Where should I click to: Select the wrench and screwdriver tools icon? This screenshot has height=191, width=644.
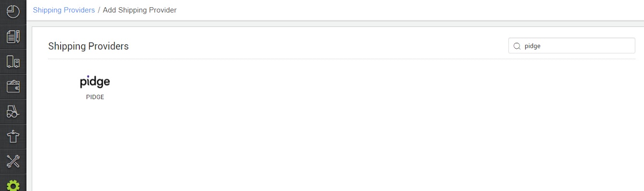(x=13, y=162)
